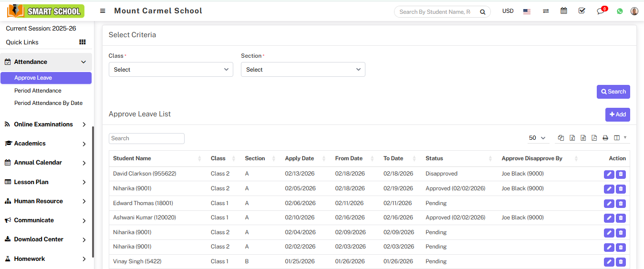This screenshot has width=644, height=269.
Task: Open chat notifications icon with badge
Action: tap(601, 11)
